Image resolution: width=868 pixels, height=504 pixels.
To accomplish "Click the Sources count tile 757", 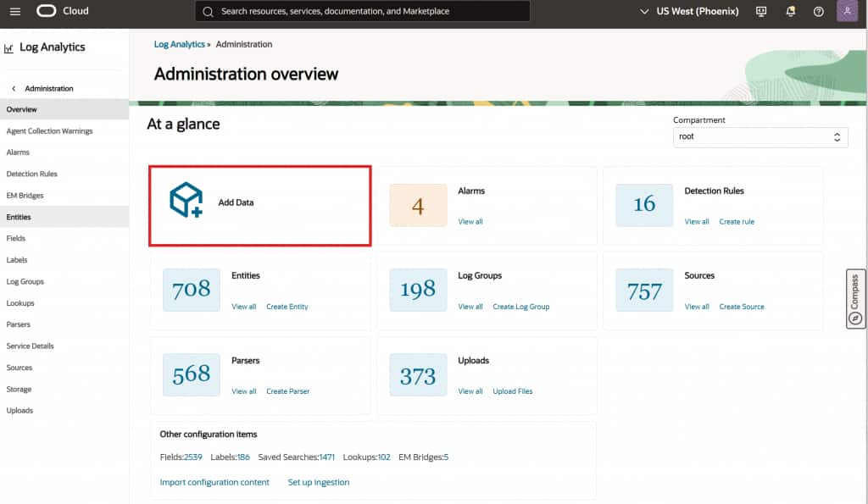I will tap(644, 290).
